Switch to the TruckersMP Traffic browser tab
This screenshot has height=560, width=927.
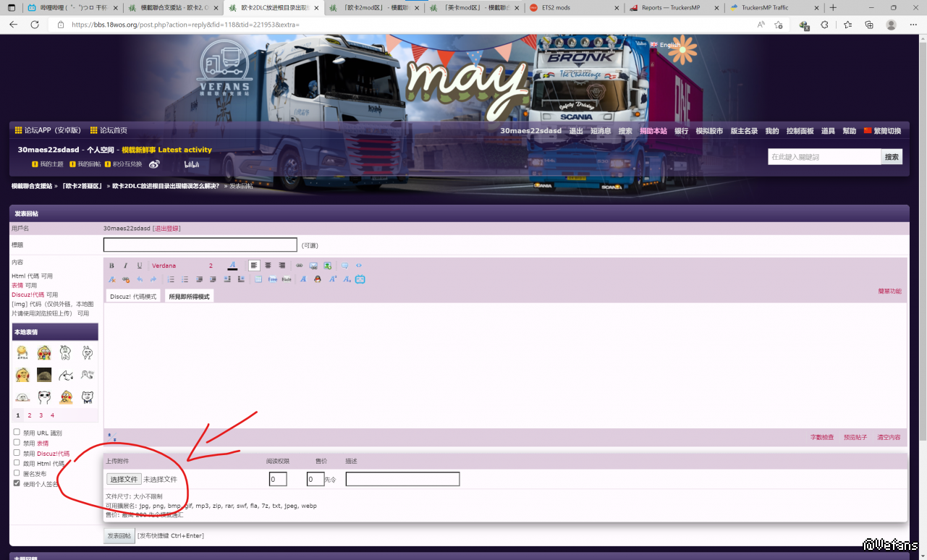click(x=772, y=8)
